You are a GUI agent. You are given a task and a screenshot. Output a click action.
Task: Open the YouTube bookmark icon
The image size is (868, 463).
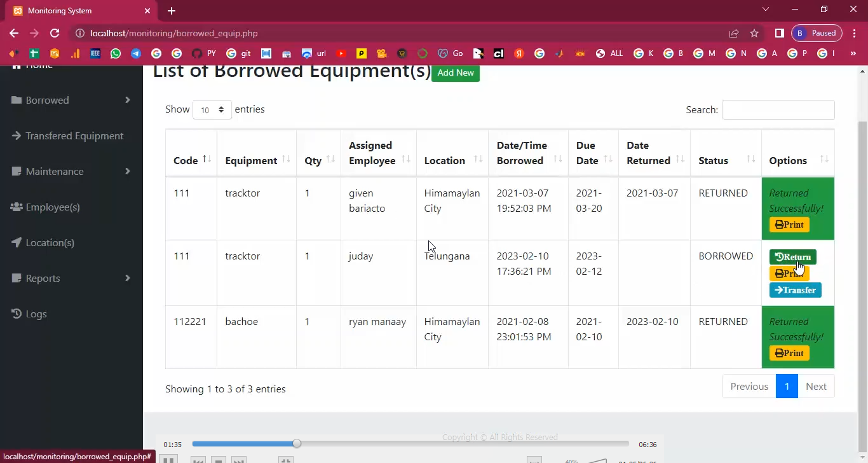[341, 53]
